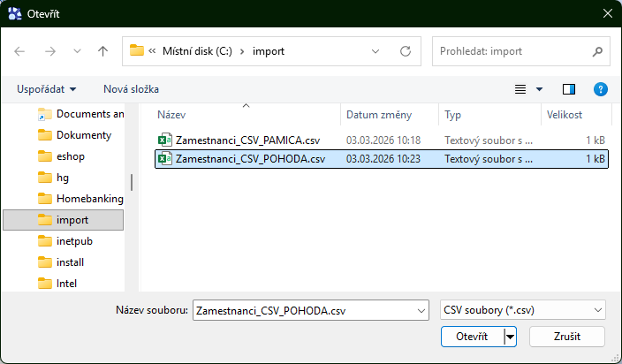Click the folder tree vertical scrollbar
622x364 pixels.
[x=132, y=182]
